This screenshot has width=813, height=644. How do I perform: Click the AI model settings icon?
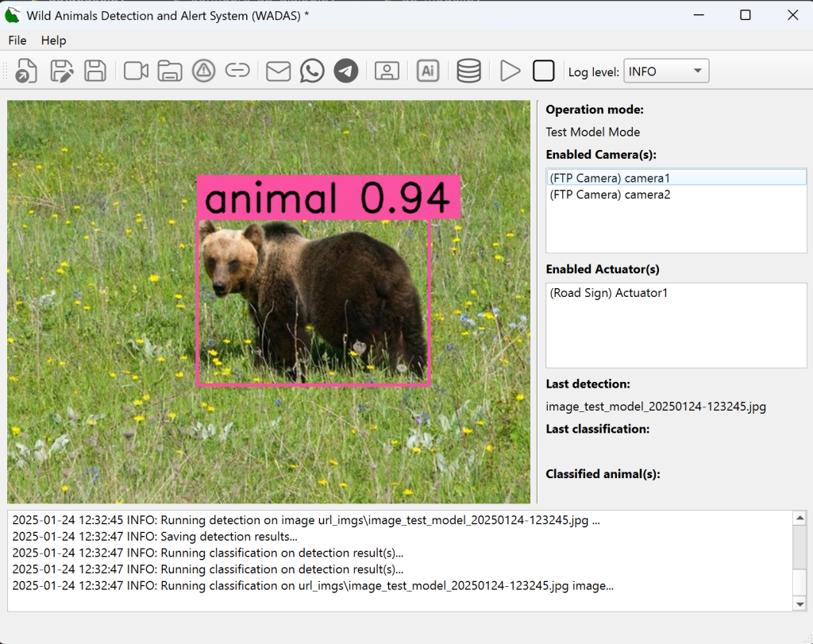(x=428, y=71)
